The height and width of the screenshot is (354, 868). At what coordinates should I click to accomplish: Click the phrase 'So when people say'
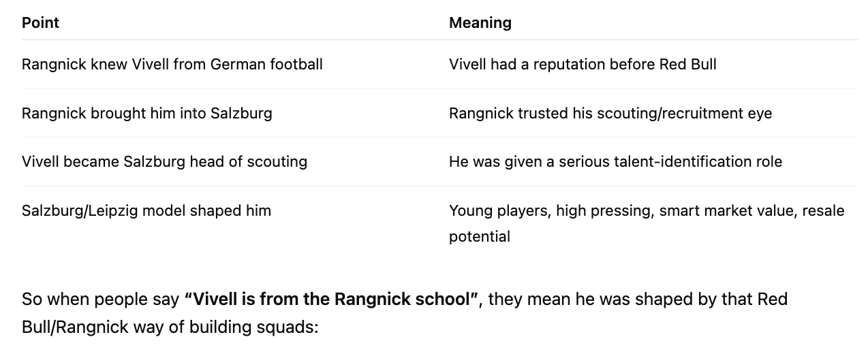[x=101, y=299]
